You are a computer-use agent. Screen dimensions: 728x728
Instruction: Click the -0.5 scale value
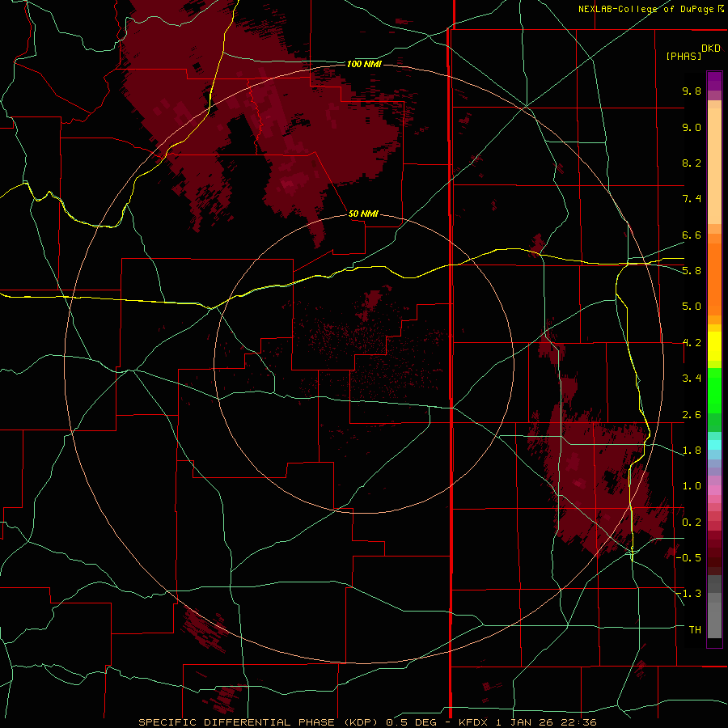click(x=688, y=558)
